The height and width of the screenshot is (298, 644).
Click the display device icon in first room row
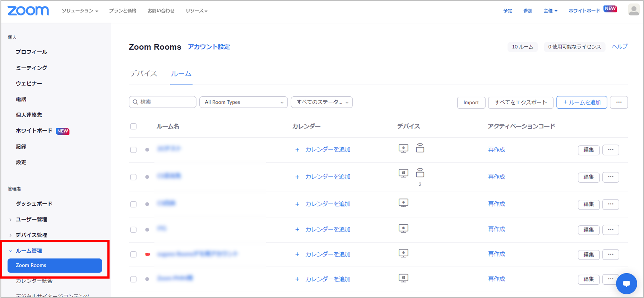click(403, 148)
